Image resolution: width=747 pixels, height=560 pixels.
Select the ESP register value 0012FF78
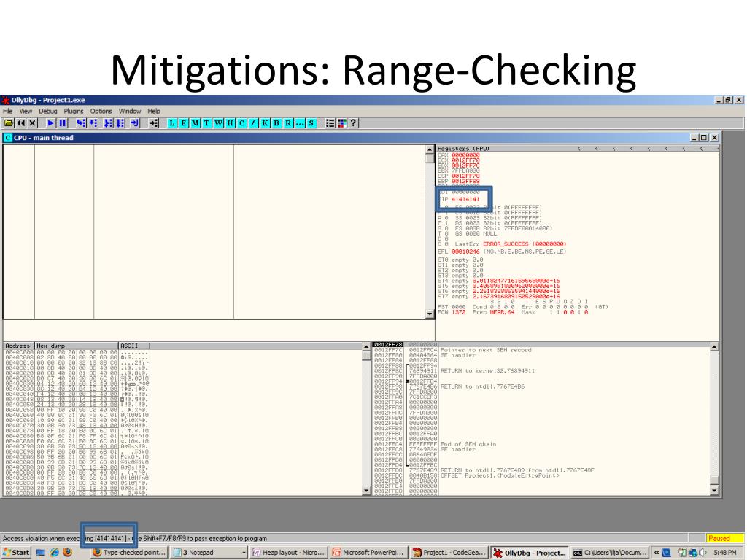[x=465, y=176]
